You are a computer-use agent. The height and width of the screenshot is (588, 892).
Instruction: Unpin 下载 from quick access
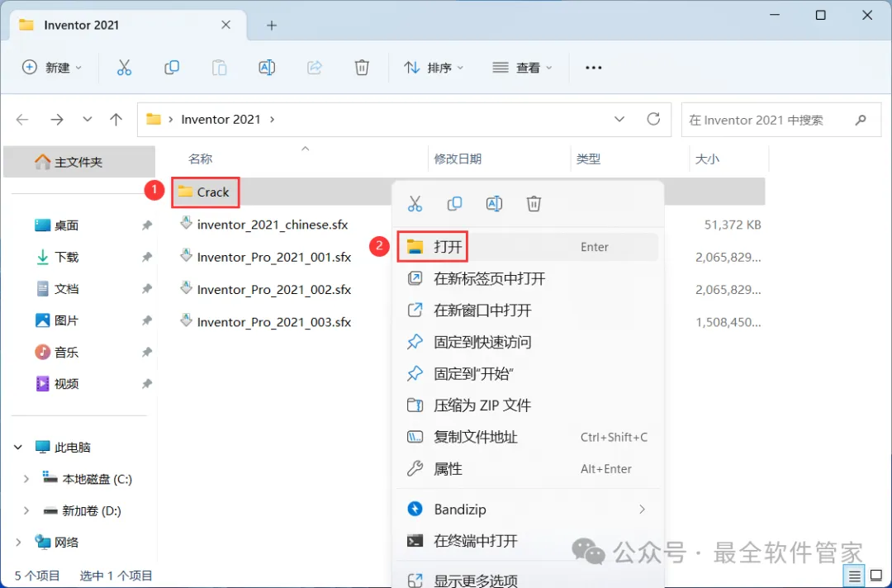pos(147,257)
